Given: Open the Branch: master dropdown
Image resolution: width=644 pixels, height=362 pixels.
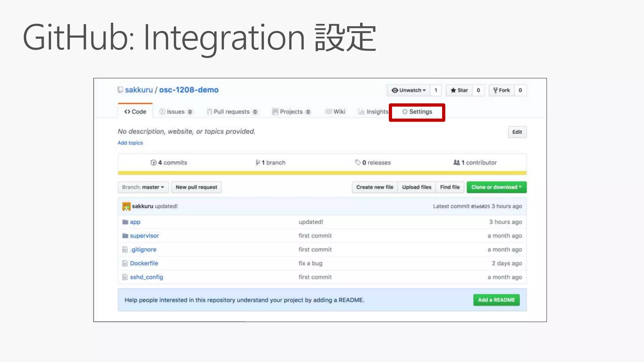Looking at the screenshot, I should [x=143, y=187].
